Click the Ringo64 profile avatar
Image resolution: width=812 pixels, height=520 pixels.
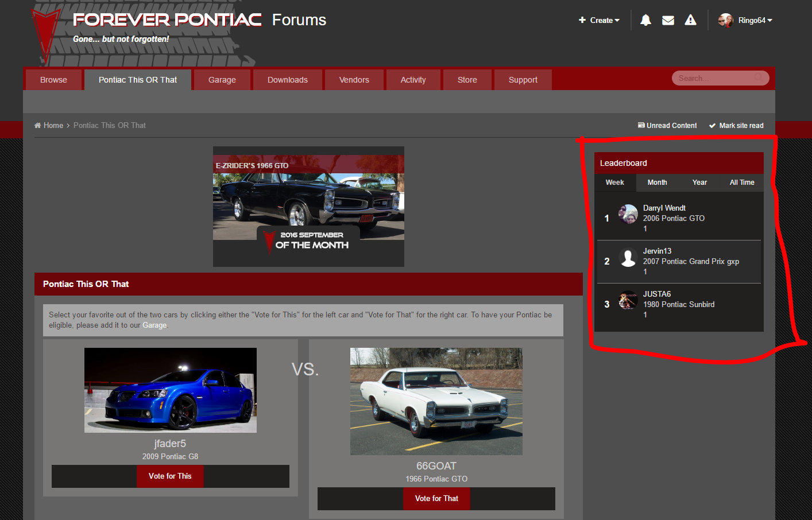pos(726,20)
